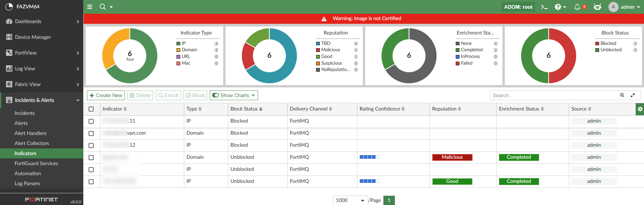The image size is (644, 205).
Task: Toggle the Show Charts switch
Action: pyautogui.click(x=215, y=95)
